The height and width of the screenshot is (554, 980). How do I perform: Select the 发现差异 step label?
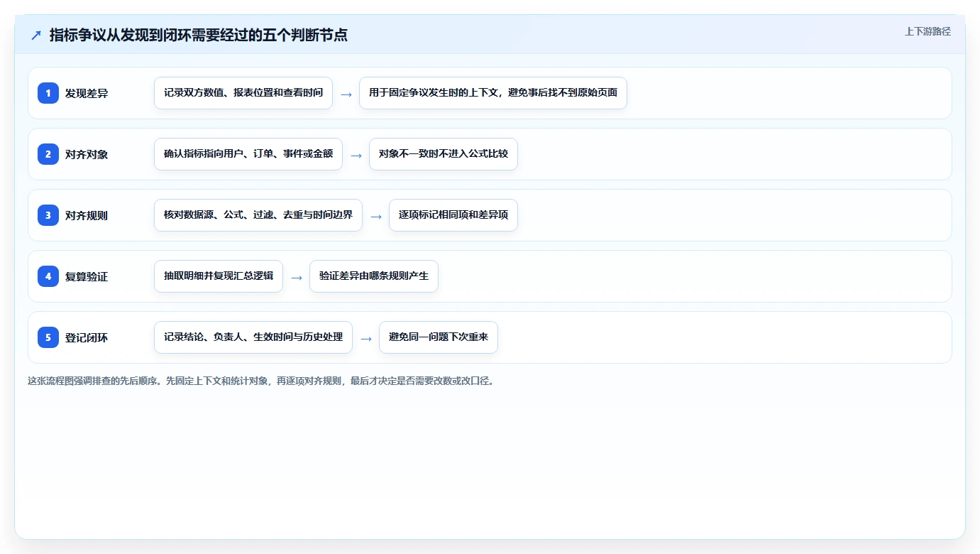pyautogui.click(x=87, y=93)
